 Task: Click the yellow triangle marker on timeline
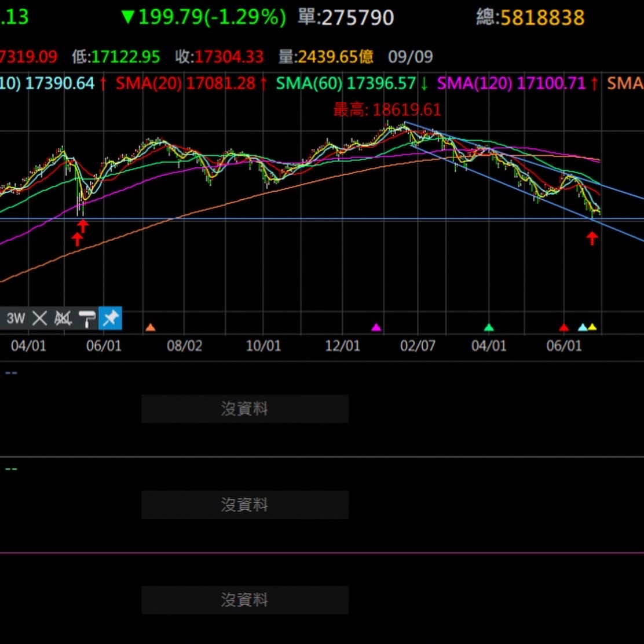pos(592,327)
